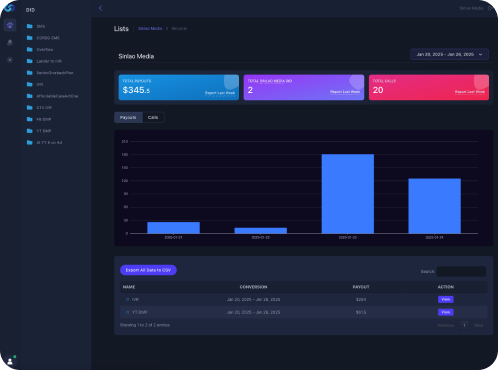Open the folder icon beside CTV IVR
Image resolution: width=498 pixels, height=370 pixels.
pos(30,107)
